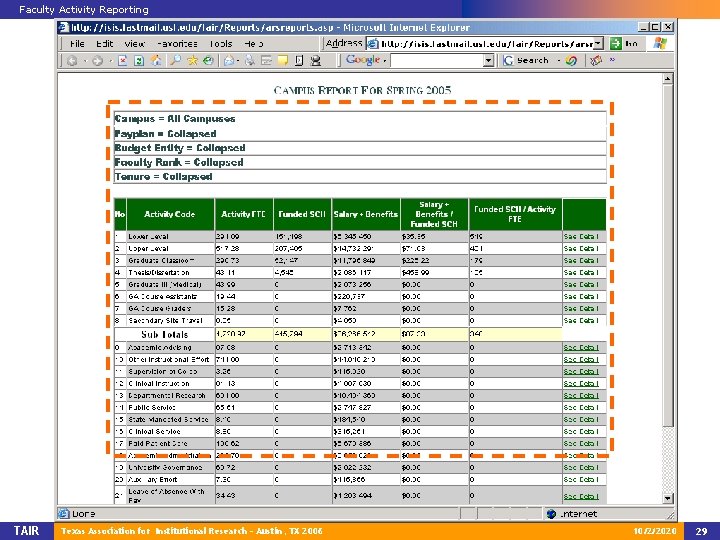
Task: Open the Mail icon dropdown arrow
Action: pyautogui.click(x=238, y=61)
